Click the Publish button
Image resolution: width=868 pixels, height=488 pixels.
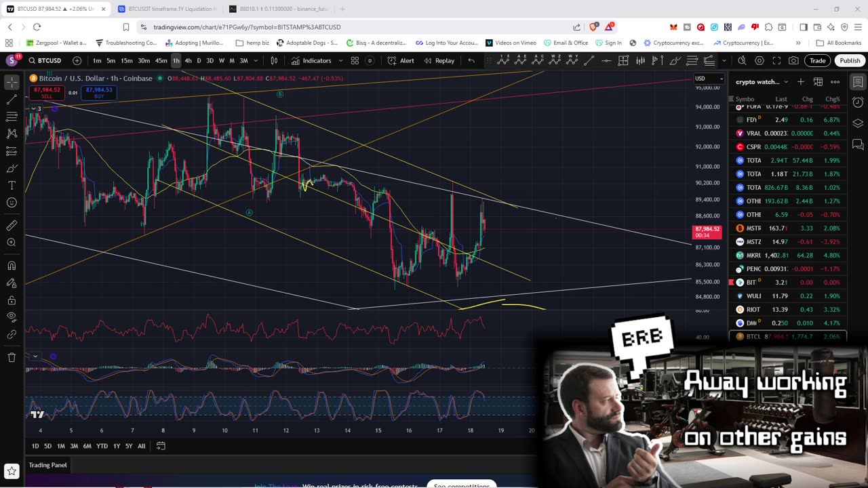tap(850, 60)
